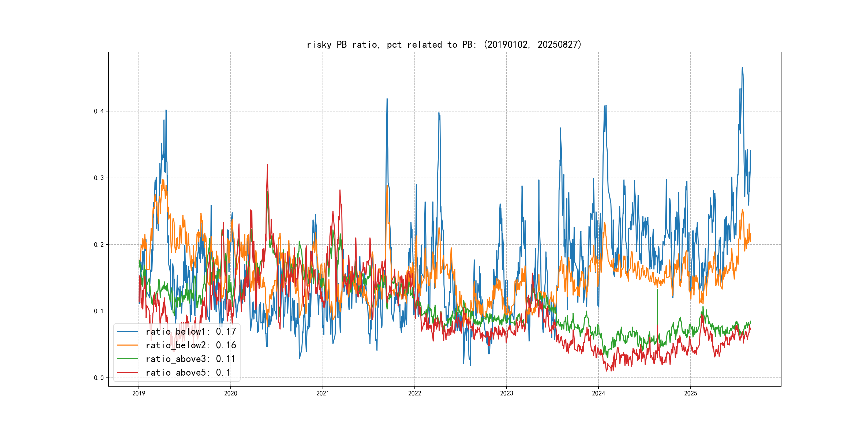Click the 0.3 y-axis tick label

(99, 178)
